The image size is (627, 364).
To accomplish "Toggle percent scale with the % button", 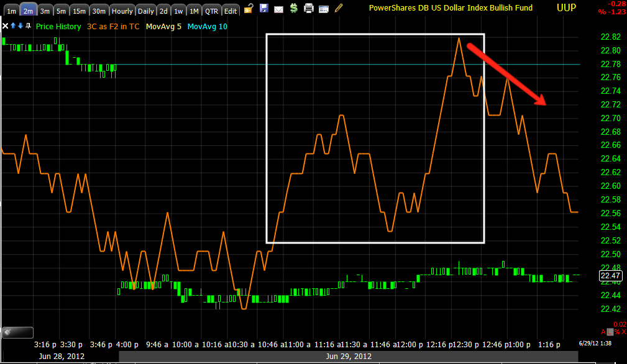I will 617,332.
